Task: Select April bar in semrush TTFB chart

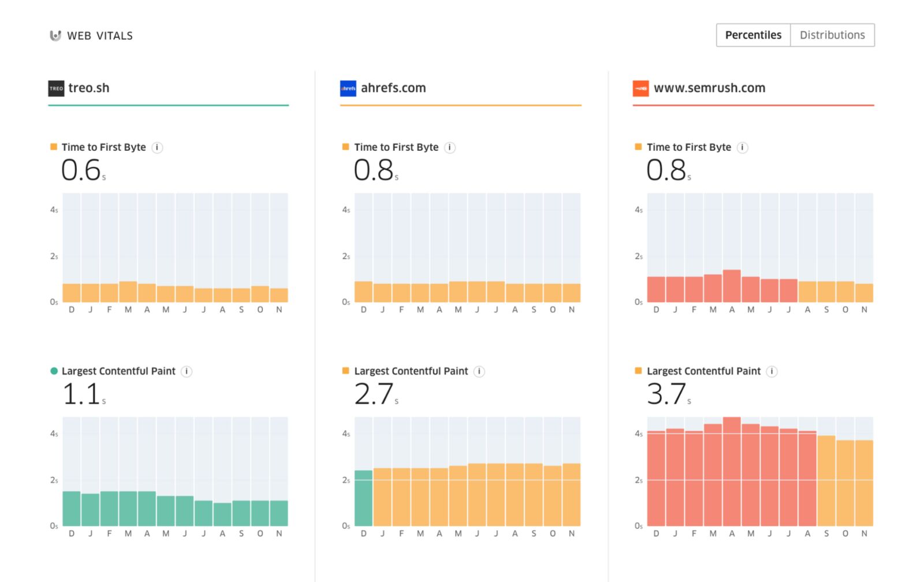Action: point(732,286)
